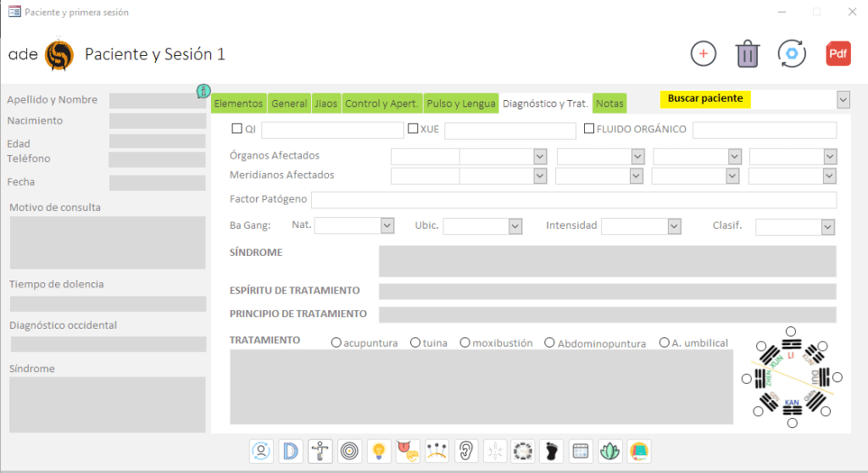Select the moxibustión radio button

[x=465, y=342]
